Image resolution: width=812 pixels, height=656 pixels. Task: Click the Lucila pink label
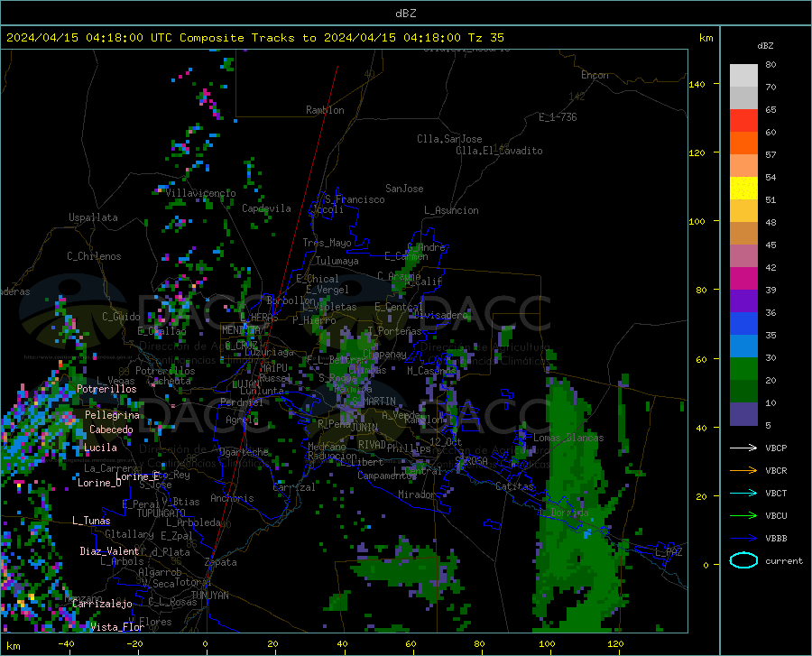pyautogui.click(x=100, y=448)
